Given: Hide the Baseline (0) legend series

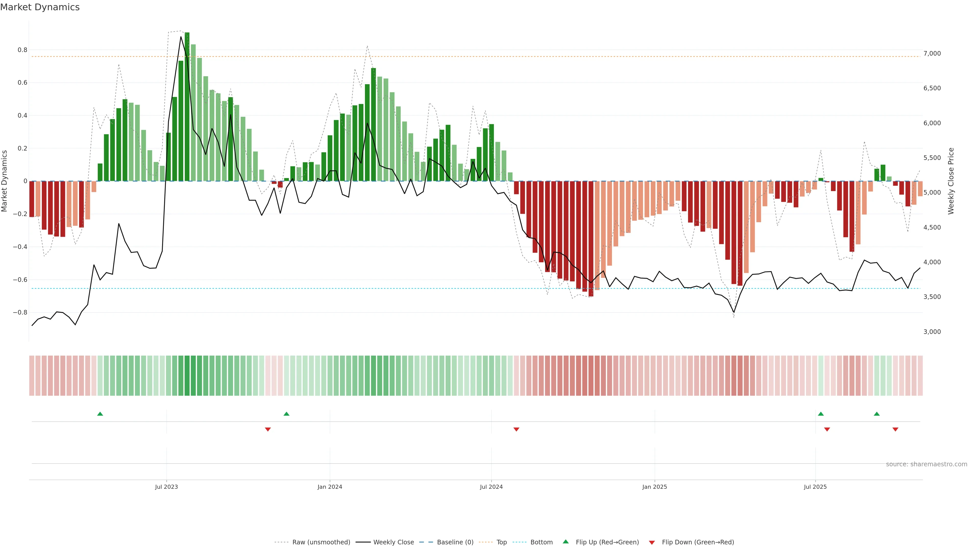Looking at the screenshot, I should coord(455,542).
